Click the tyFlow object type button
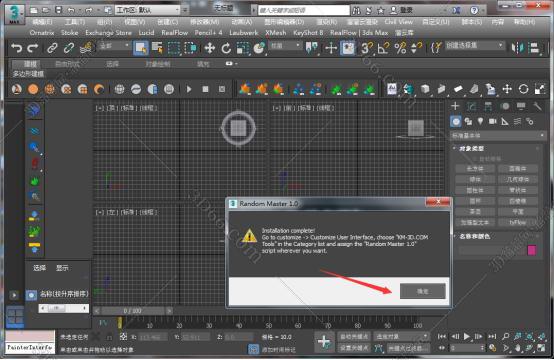This screenshot has height=360, width=554. (x=518, y=222)
